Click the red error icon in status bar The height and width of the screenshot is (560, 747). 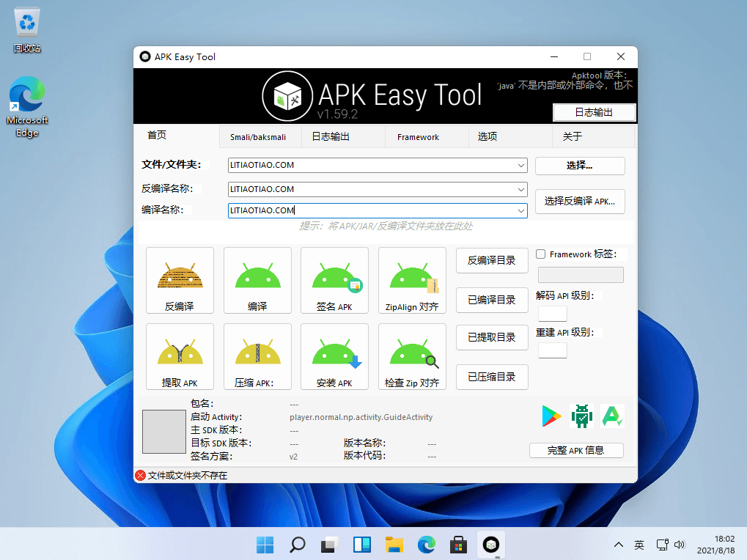(x=140, y=475)
